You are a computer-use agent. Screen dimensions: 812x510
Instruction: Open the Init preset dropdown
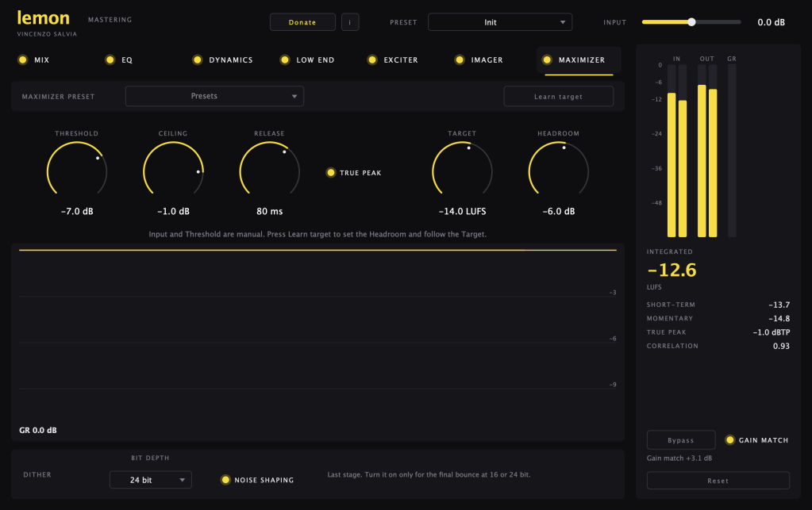pos(500,22)
